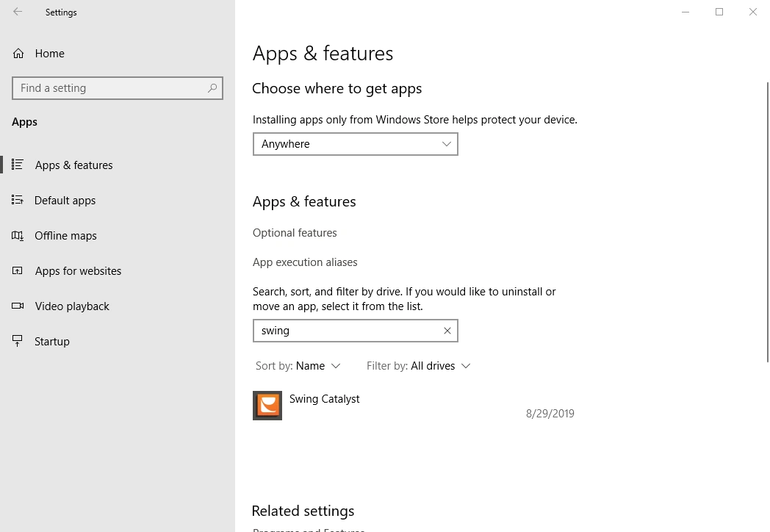Open the Optional features link
770x532 pixels.
point(295,233)
